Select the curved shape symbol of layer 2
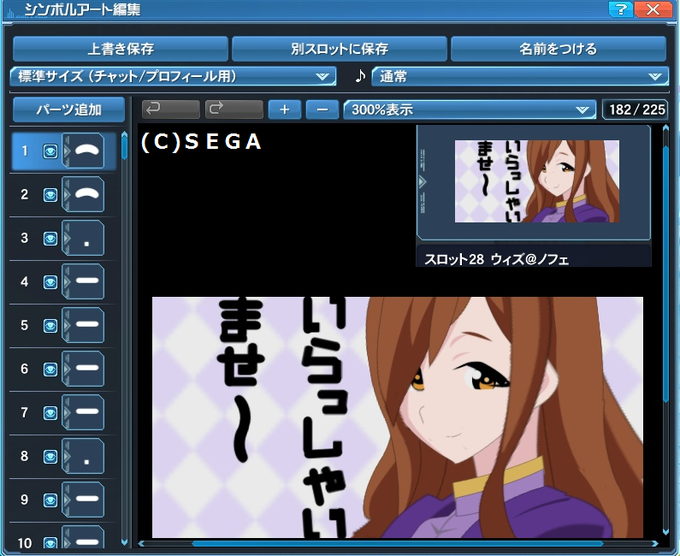The width and height of the screenshot is (680, 556). click(83, 194)
